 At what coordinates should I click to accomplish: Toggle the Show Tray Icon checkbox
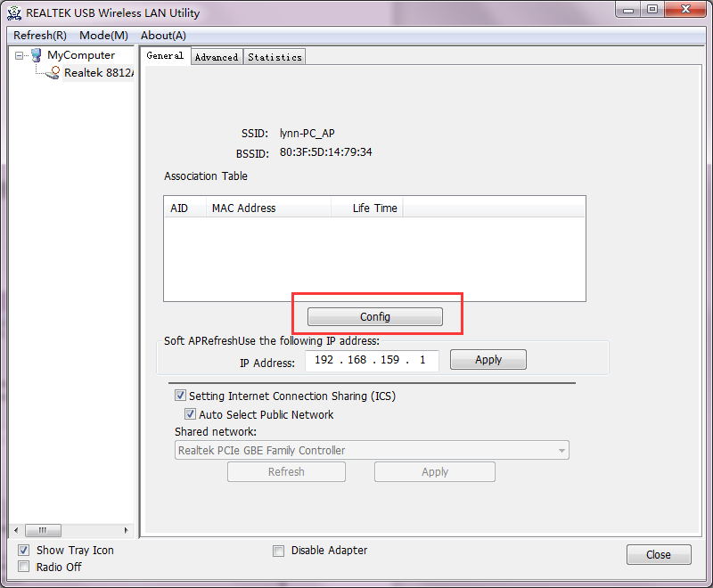[x=24, y=550]
